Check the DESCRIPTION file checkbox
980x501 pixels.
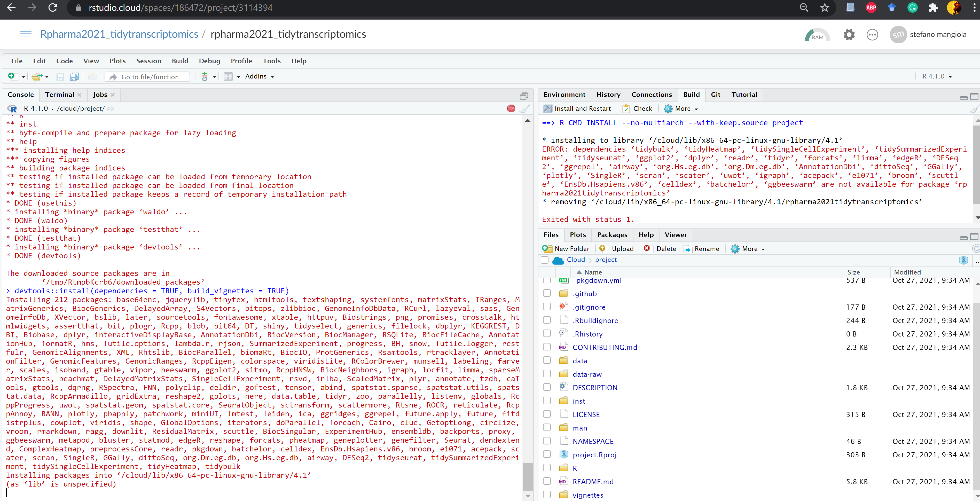click(547, 387)
